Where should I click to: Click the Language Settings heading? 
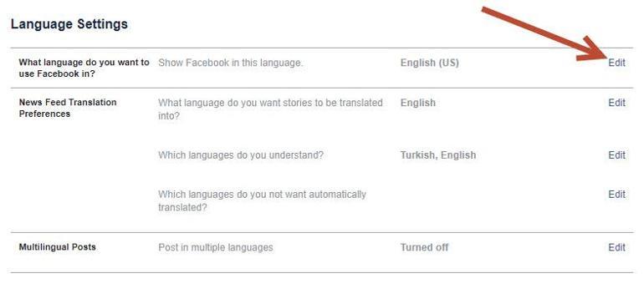click(x=69, y=24)
